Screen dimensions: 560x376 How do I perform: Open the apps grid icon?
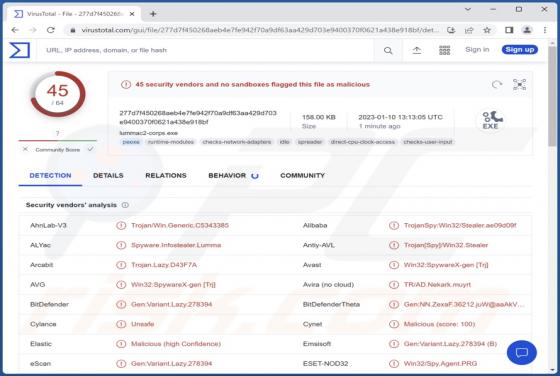tap(445, 50)
